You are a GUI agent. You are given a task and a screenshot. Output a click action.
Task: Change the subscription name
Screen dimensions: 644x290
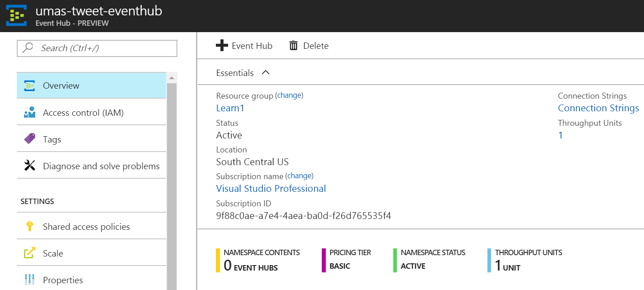click(299, 176)
